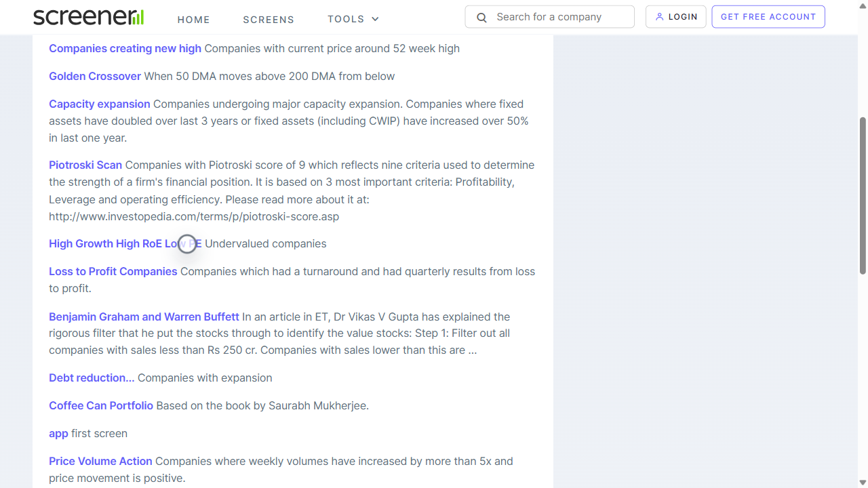This screenshot has height=488, width=868.
Task: Select High Growth High RoE Low PE
Action: click(125, 243)
